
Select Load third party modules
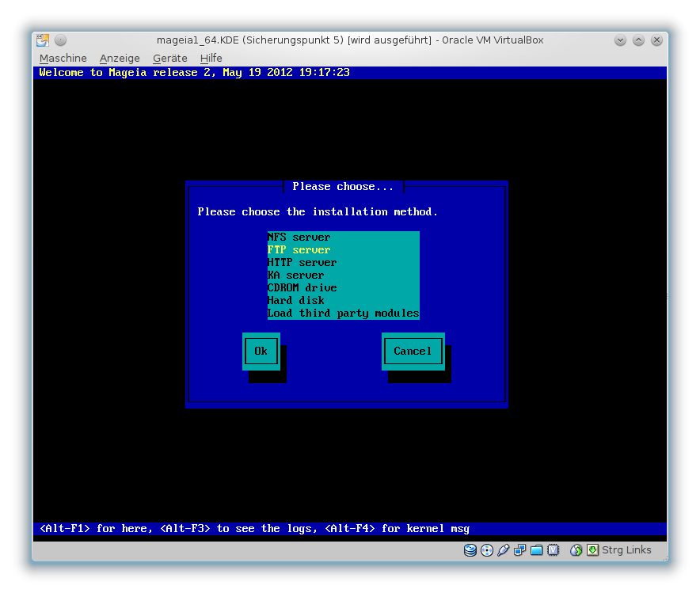tap(343, 313)
